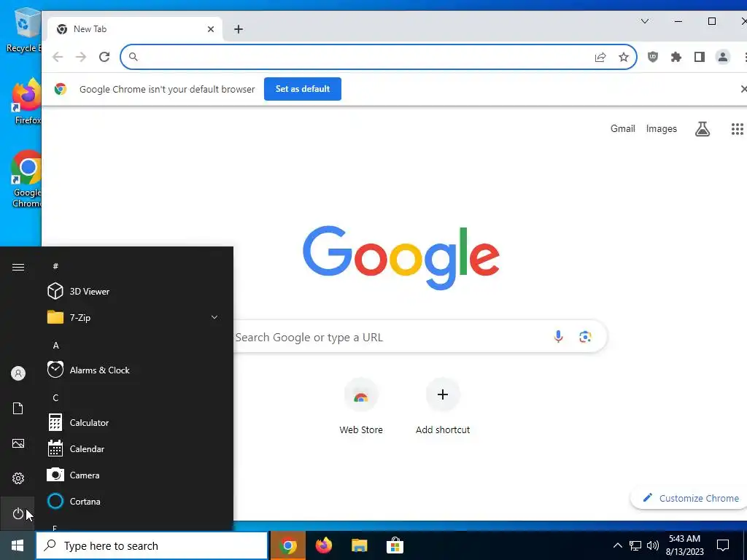The width and height of the screenshot is (747, 560).
Task: Click the Windows Start button
Action: [x=18, y=545]
